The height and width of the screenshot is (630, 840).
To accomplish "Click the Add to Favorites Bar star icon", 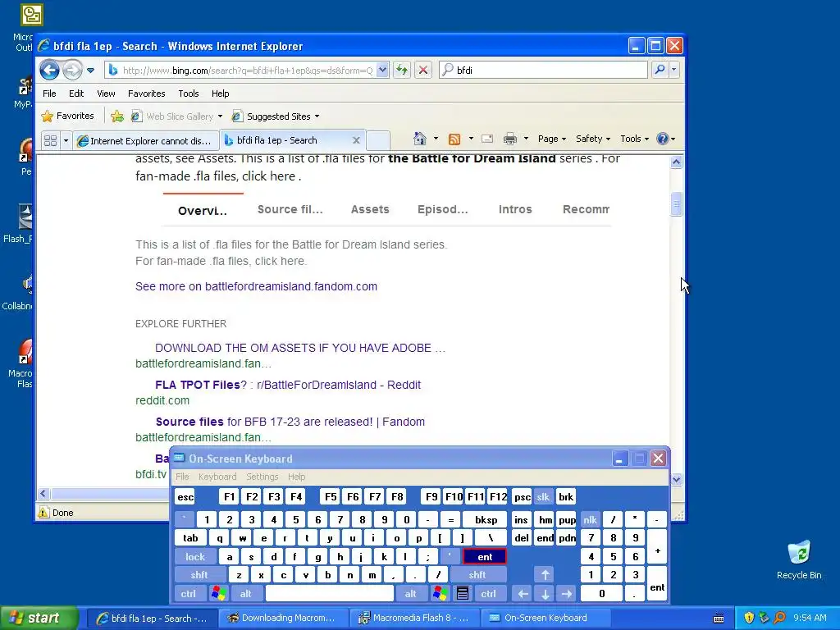I will pos(117,116).
